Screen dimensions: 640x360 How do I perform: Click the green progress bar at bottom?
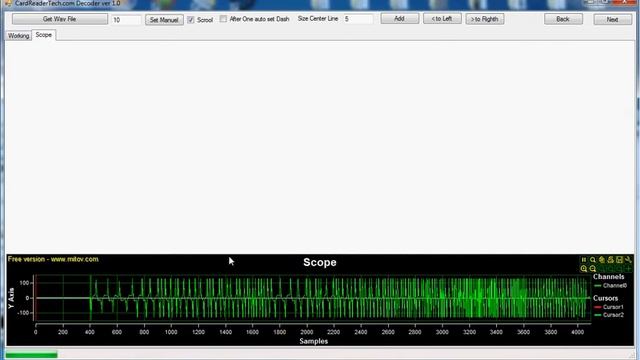pyautogui.click(x=31, y=355)
